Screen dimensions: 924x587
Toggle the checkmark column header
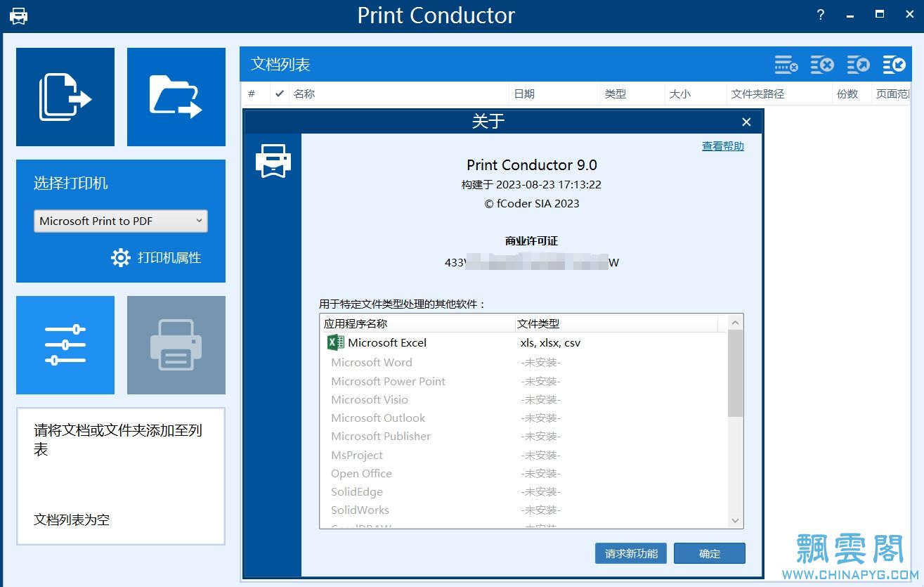point(280,93)
